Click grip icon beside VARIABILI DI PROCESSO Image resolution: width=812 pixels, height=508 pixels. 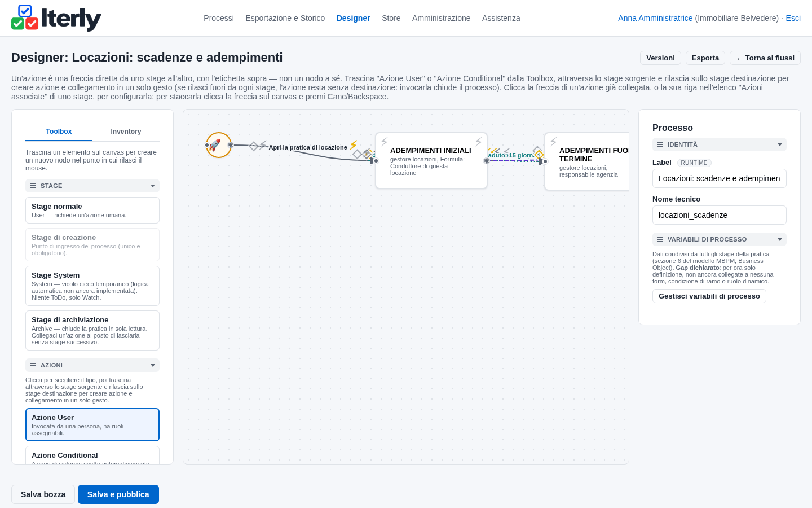660,239
